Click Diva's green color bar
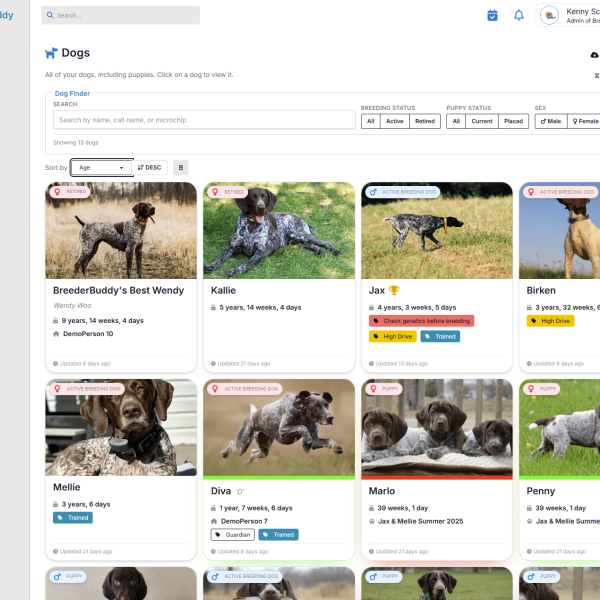 tap(279, 478)
